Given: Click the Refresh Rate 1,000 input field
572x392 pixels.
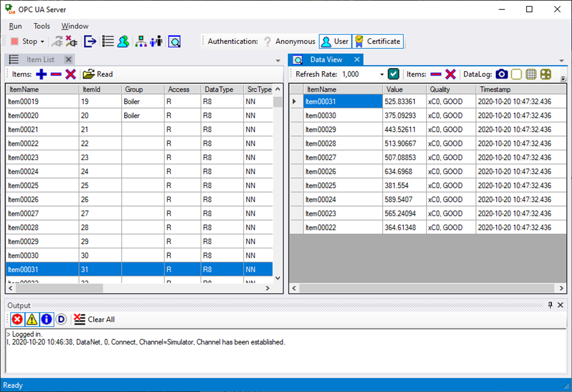Looking at the screenshot, I should (x=359, y=74).
